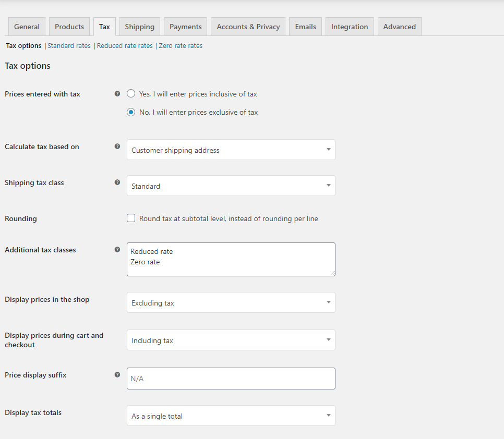Viewport: 504px width, 439px height.
Task: Open the Zero rate rates link
Action: (x=181, y=45)
